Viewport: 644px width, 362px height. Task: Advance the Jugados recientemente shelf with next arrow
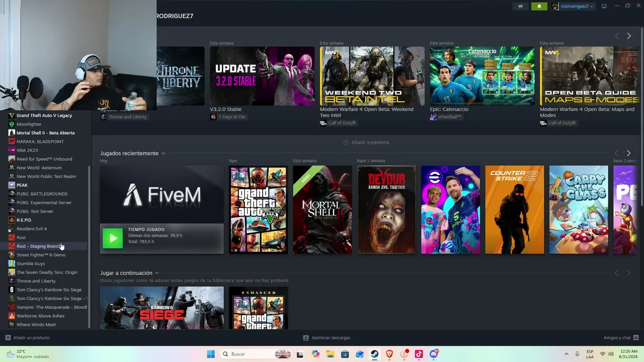[628, 153]
